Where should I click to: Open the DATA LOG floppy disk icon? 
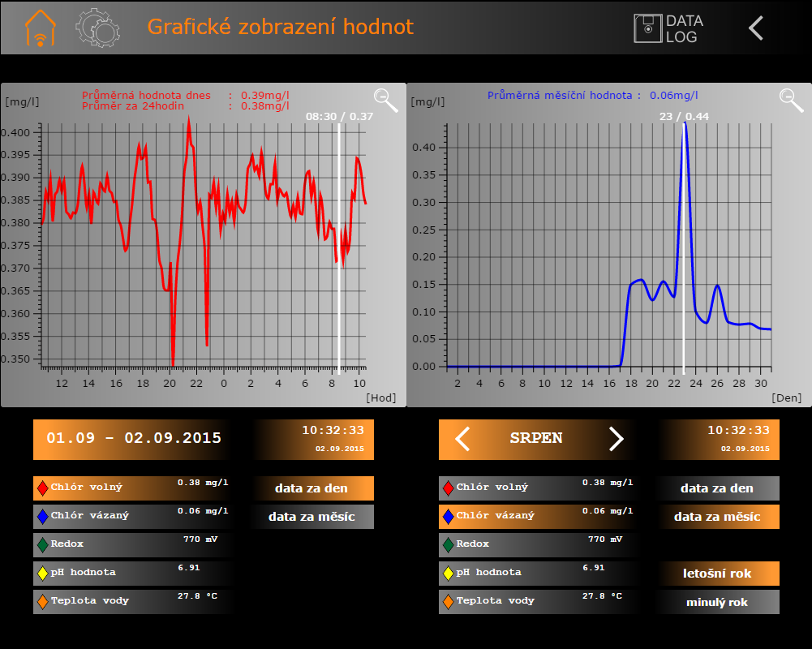coord(648,28)
